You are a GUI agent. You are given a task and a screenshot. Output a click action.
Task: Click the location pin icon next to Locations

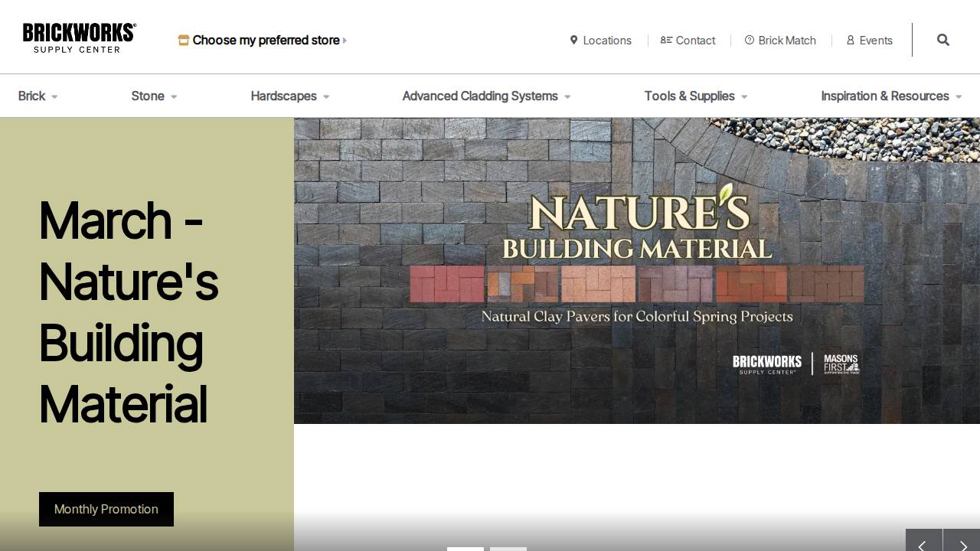tap(574, 40)
